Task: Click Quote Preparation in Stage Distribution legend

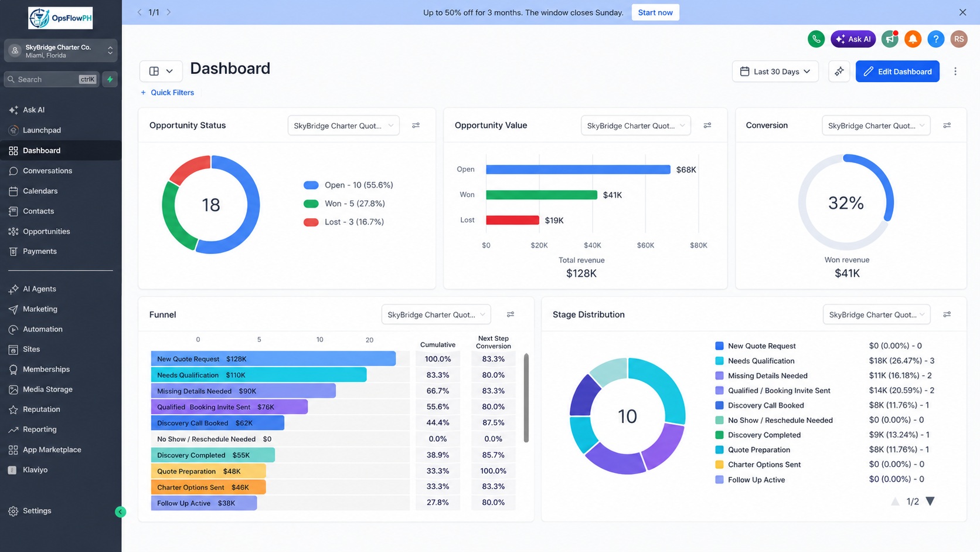Action: 758,450
